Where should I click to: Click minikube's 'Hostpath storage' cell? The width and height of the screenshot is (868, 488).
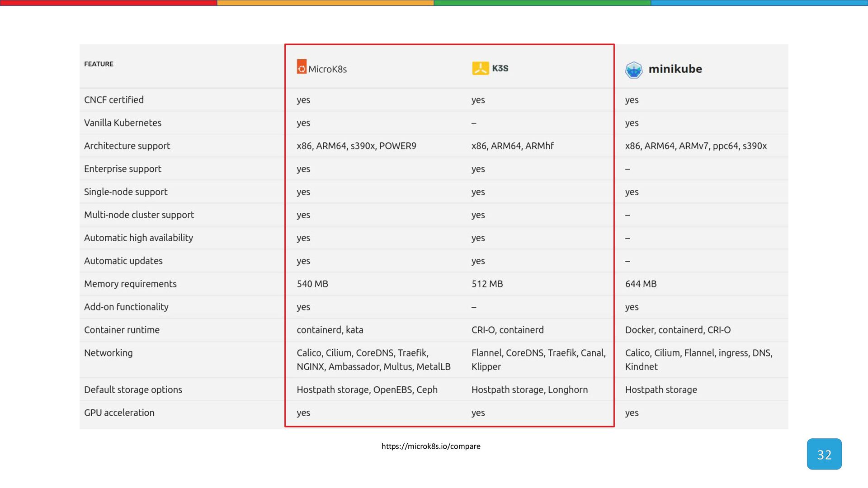[661, 390]
